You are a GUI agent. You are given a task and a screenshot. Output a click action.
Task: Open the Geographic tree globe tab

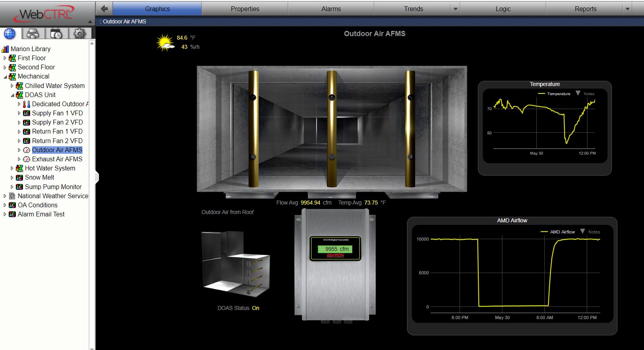click(10, 34)
